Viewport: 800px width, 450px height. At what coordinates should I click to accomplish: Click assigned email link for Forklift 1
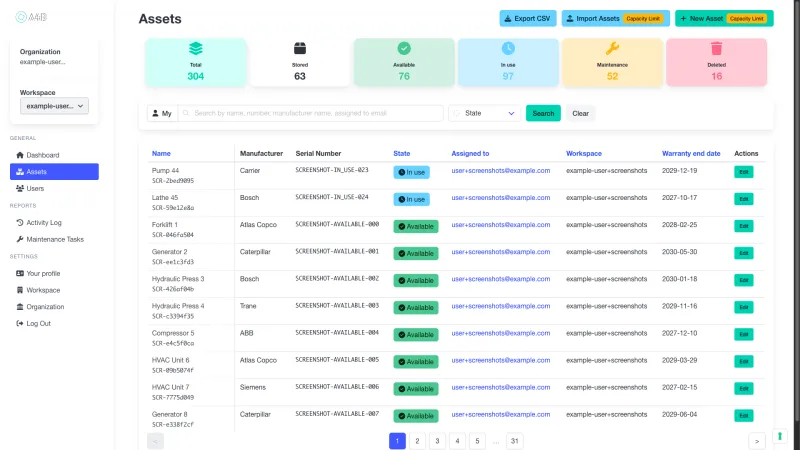[x=500, y=225]
